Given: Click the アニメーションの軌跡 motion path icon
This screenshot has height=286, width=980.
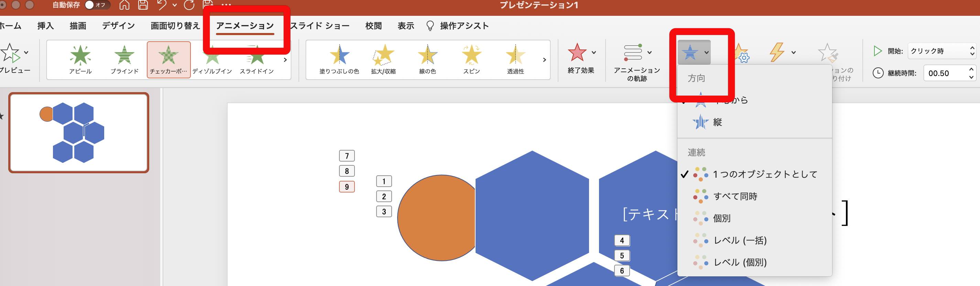Looking at the screenshot, I should pyautogui.click(x=633, y=52).
